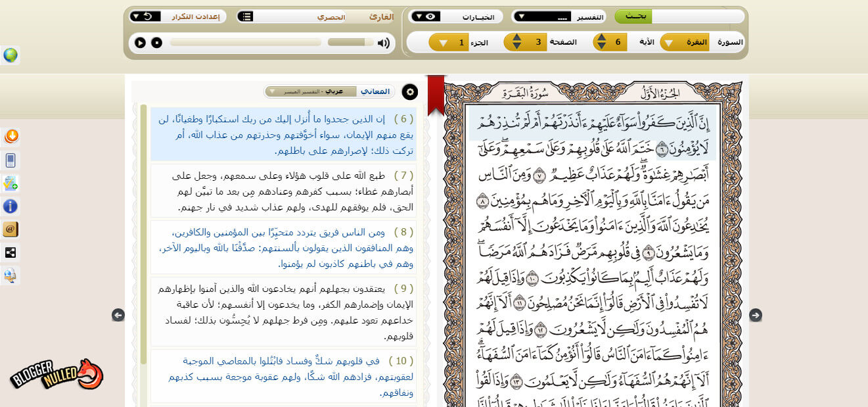868x407 pixels.
Task: Select tafsir entry for ayah (10)
Action: tap(283, 376)
